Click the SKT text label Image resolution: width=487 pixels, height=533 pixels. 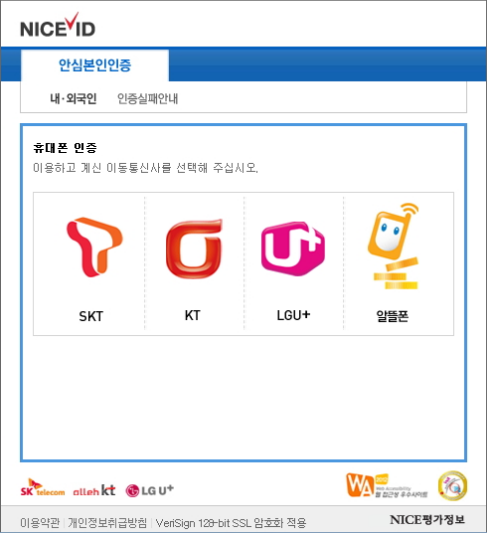[x=91, y=316]
